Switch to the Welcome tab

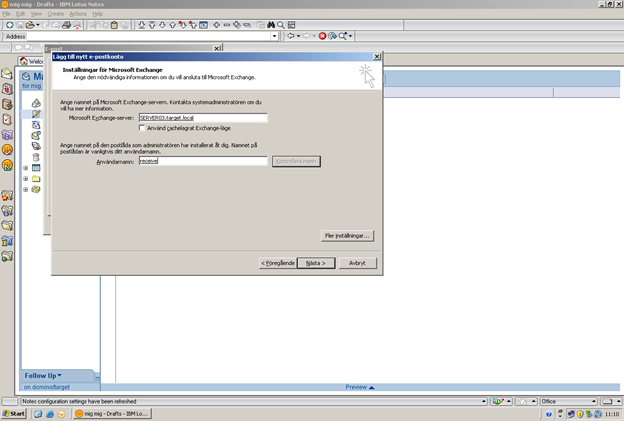[x=31, y=61]
